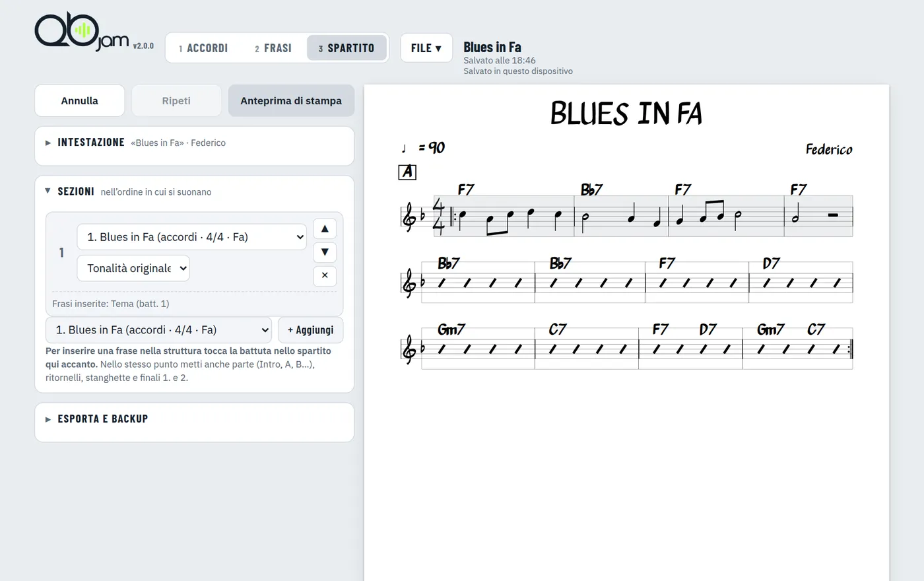Move section 1 up with arrow

(x=325, y=228)
